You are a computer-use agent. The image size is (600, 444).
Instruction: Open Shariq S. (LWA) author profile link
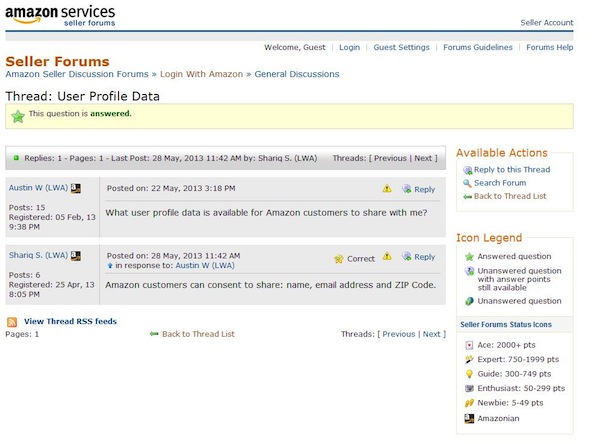38,255
